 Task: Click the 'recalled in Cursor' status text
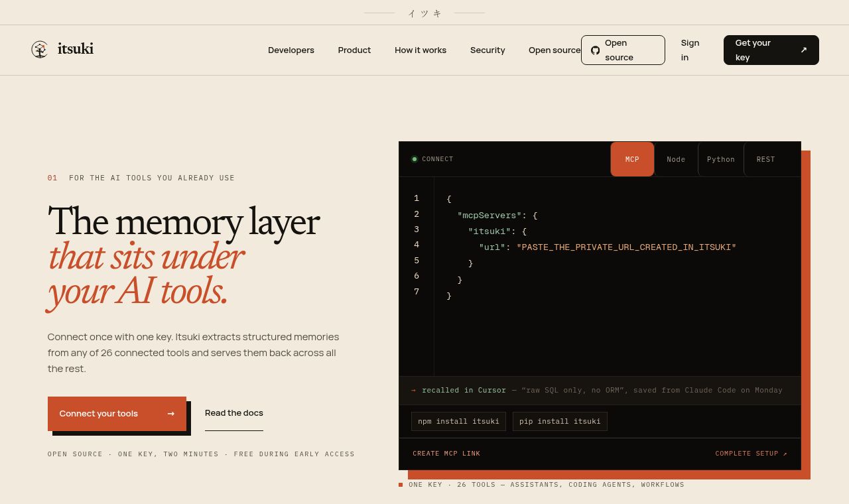tap(464, 391)
